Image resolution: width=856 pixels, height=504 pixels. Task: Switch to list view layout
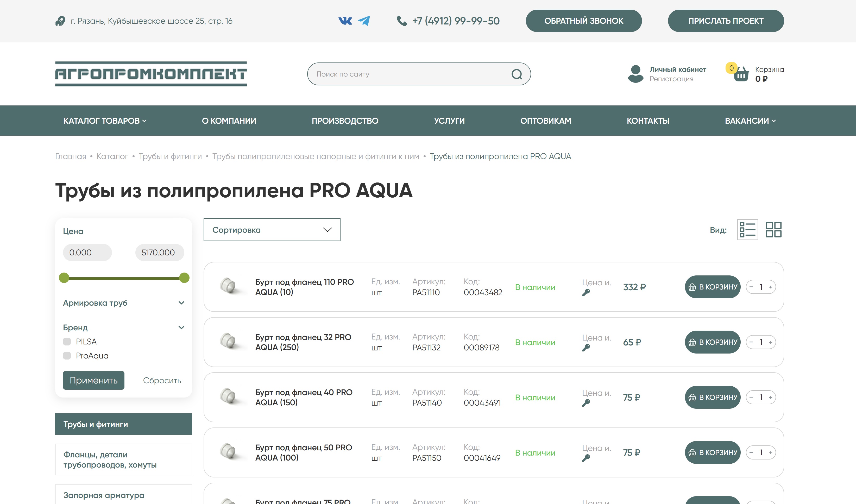(747, 230)
